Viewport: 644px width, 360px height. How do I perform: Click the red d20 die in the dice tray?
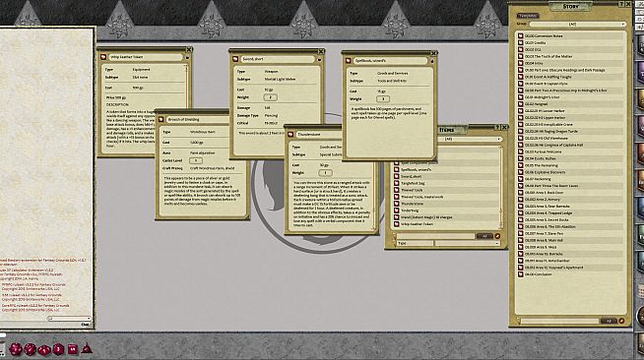[x=16, y=349]
